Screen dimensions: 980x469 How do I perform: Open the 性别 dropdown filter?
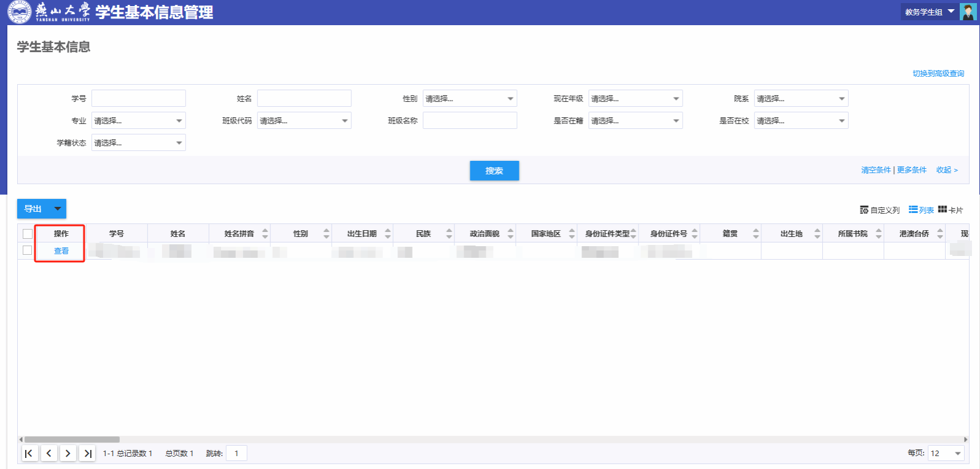(470, 99)
